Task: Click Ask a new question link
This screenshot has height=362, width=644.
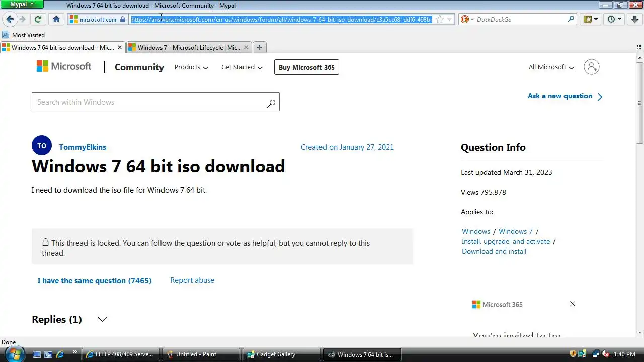Action: (565, 96)
